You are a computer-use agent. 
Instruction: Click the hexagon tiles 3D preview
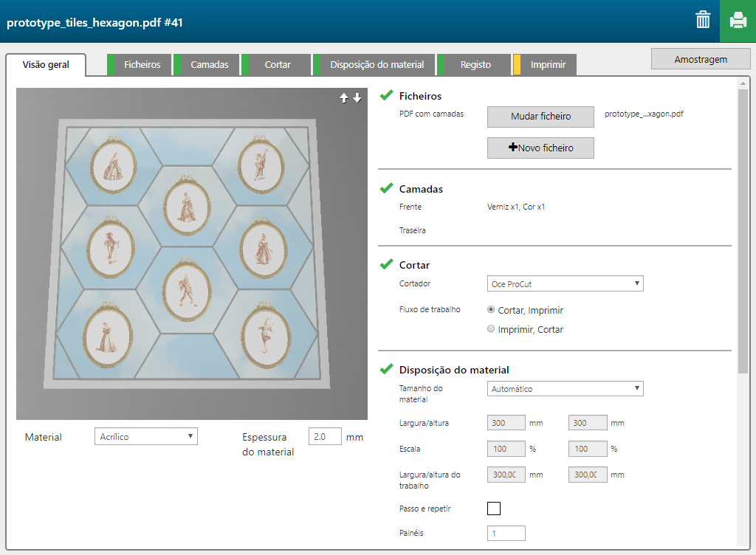192,254
